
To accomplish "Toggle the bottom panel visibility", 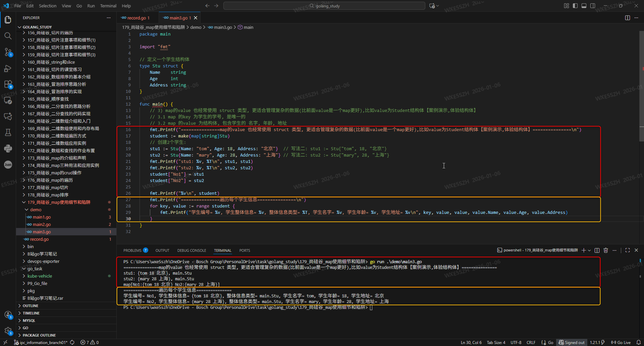I will click(x=584, y=6).
